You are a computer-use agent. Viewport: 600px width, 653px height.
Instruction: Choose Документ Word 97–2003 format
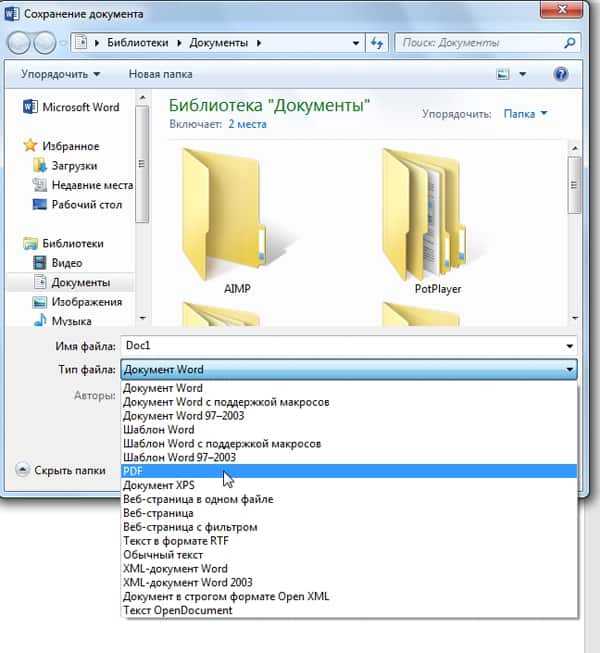349,416
